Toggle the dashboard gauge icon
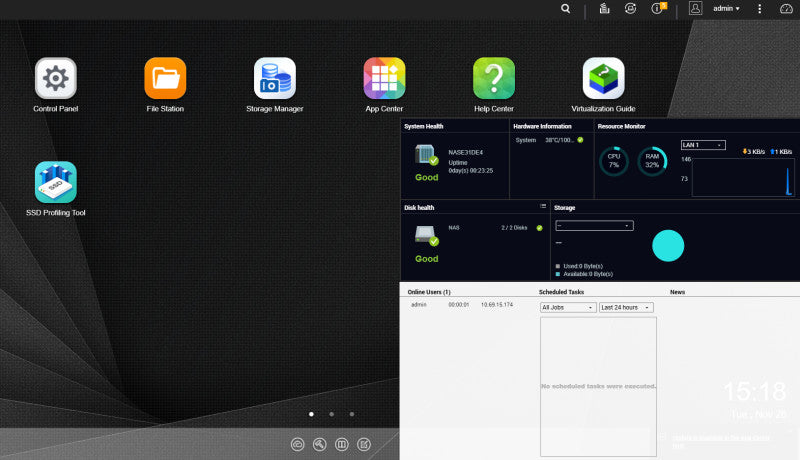The height and width of the screenshot is (460, 800). coord(786,9)
